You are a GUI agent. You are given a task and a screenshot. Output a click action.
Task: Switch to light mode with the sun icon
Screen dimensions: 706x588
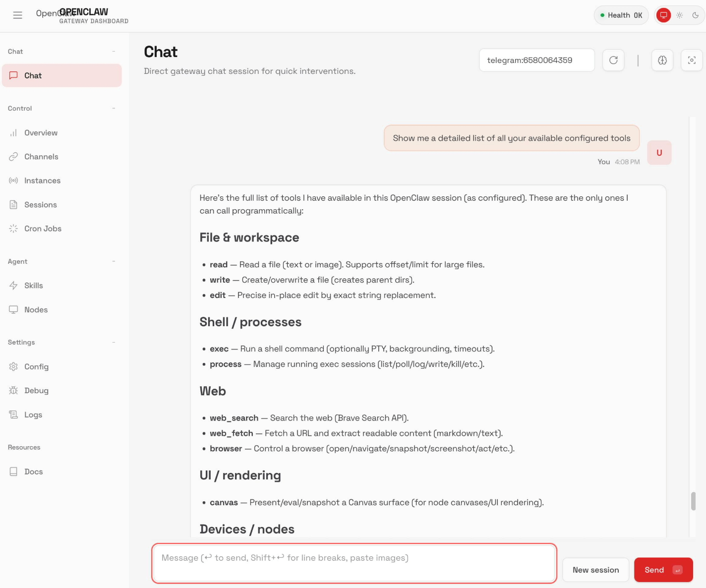tap(680, 15)
